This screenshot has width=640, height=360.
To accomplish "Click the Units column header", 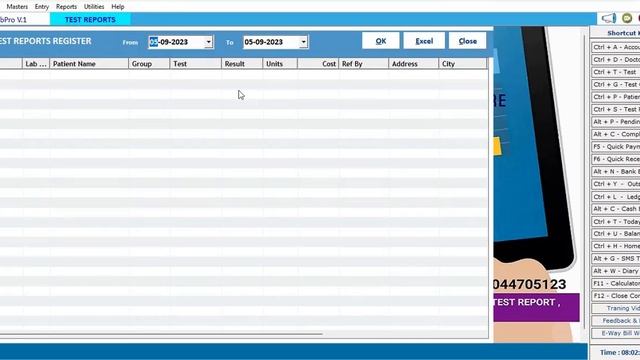I will (x=280, y=64).
